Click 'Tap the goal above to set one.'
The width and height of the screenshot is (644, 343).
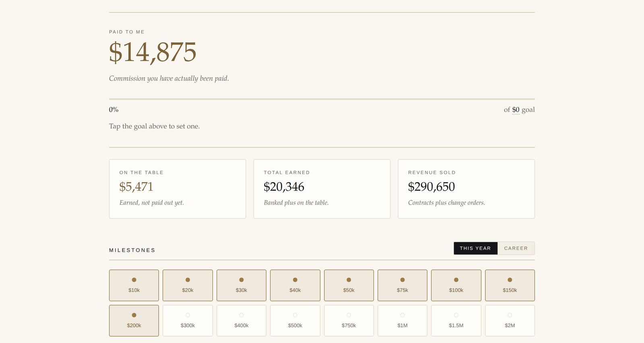coord(154,126)
